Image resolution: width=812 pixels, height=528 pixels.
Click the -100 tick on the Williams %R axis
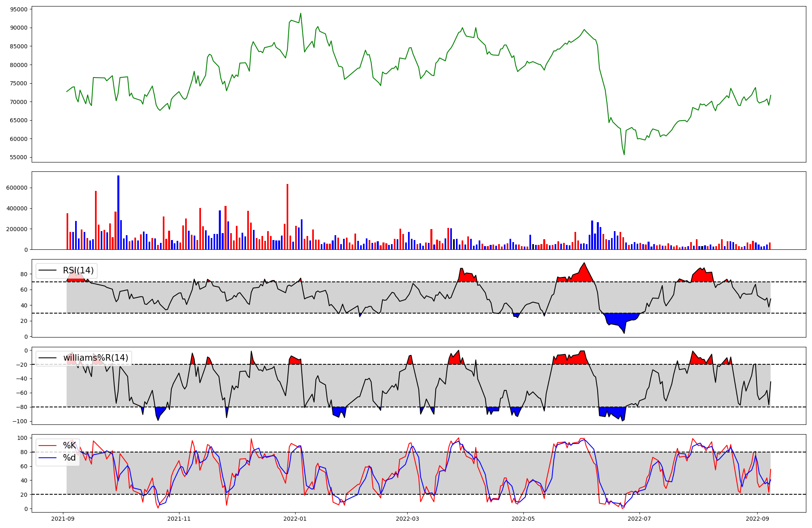point(20,421)
